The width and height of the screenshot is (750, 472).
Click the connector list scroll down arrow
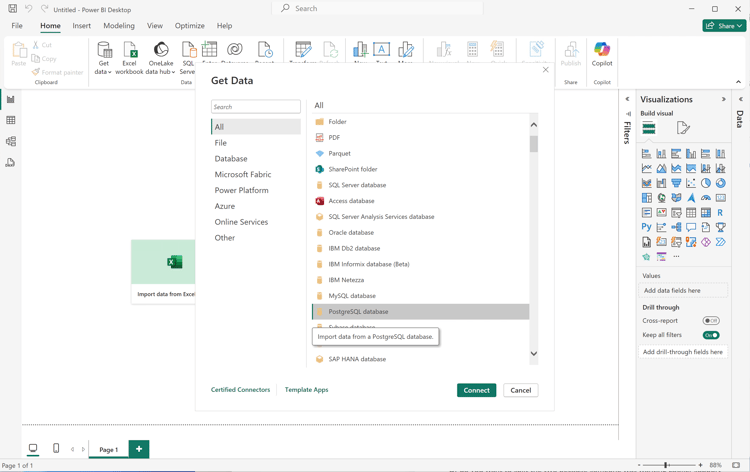(x=534, y=354)
